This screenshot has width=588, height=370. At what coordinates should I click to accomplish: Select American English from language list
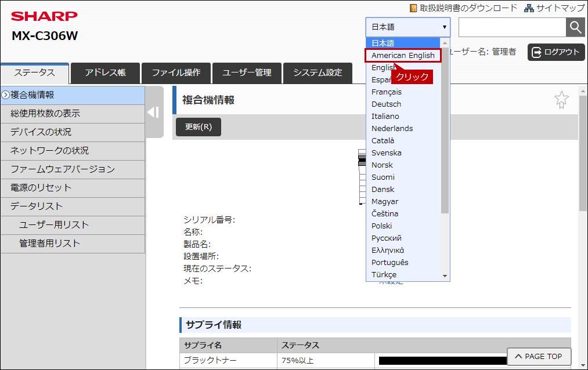(403, 56)
